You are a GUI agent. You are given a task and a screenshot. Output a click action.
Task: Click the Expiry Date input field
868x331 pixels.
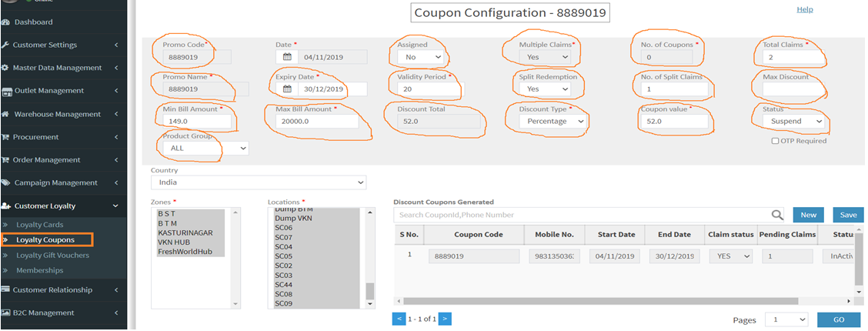(x=332, y=89)
